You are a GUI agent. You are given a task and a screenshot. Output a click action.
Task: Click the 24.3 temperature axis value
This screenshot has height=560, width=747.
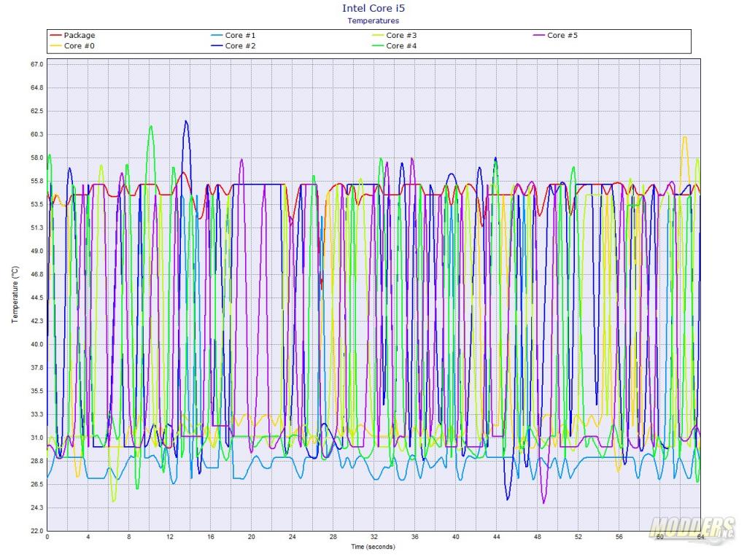click(x=36, y=507)
